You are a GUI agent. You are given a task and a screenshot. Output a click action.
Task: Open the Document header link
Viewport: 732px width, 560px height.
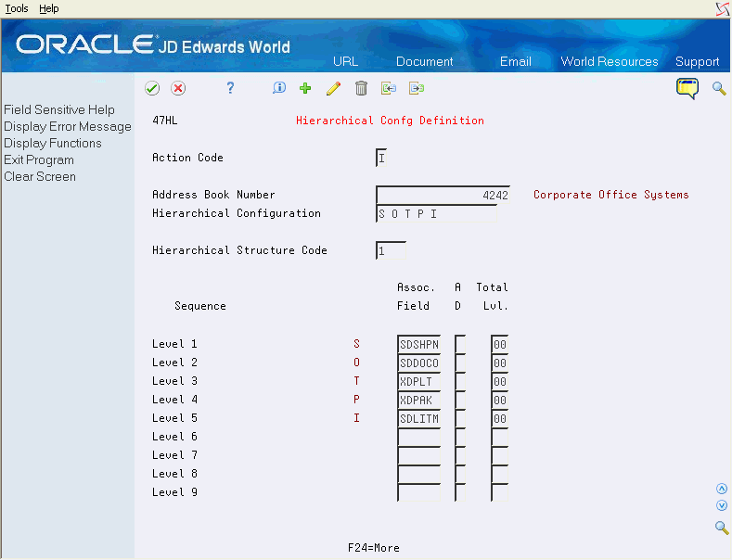click(424, 61)
